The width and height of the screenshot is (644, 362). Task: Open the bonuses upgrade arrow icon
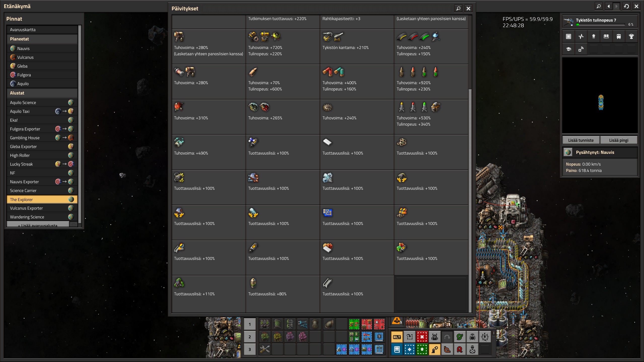594,36
